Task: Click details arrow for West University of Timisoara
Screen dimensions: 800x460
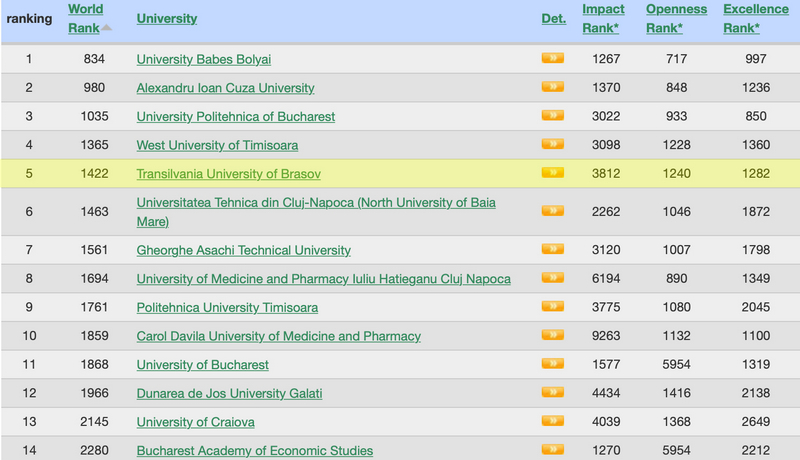Action: [552, 145]
